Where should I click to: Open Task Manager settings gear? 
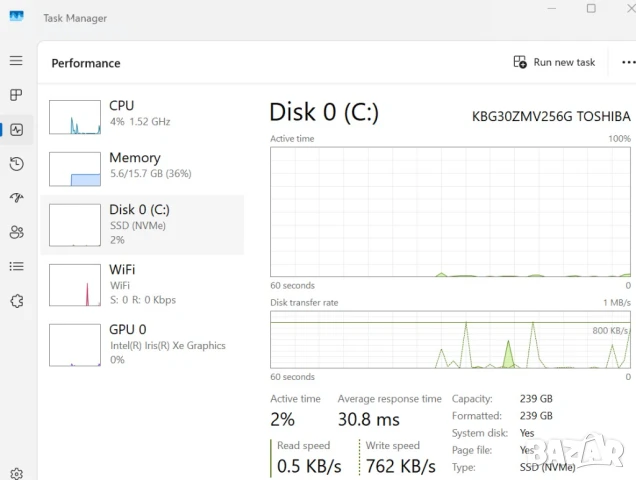click(16, 473)
